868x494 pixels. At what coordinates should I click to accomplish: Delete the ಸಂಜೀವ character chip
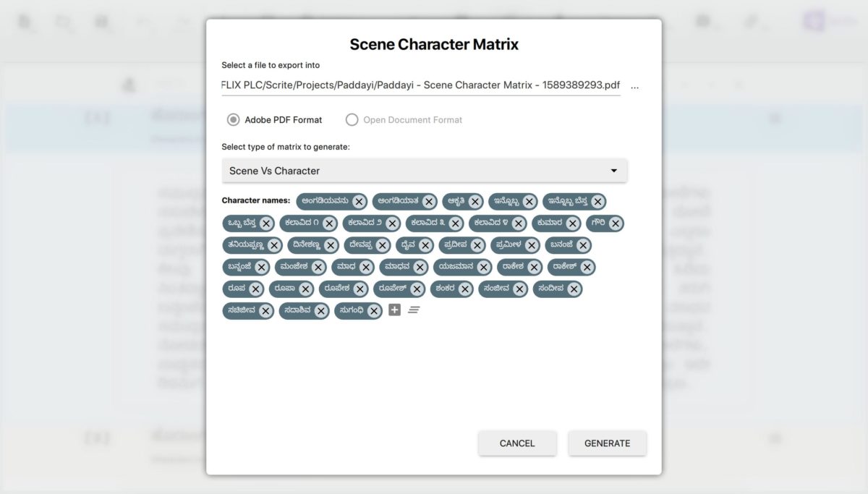pos(518,288)
